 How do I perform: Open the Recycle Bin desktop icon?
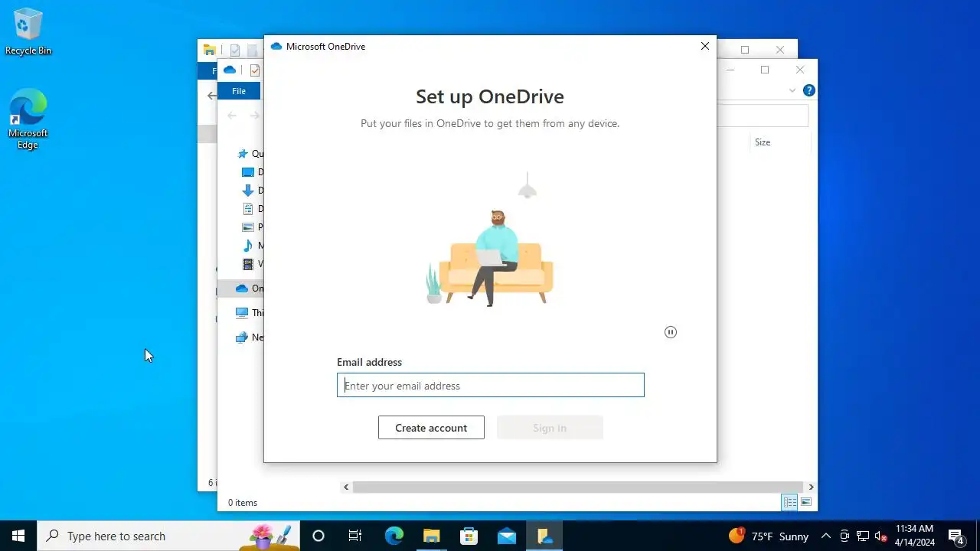pos(28,32)
